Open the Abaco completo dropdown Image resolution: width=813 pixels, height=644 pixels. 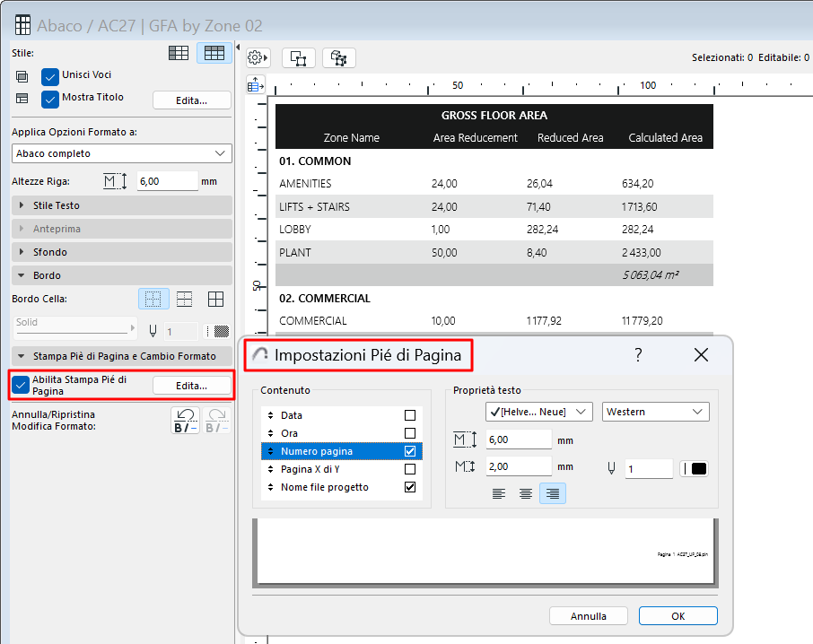point(121,153)
